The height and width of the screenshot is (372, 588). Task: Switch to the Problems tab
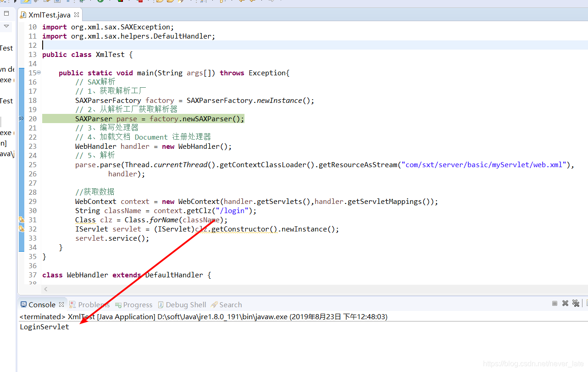pos(89,304)
